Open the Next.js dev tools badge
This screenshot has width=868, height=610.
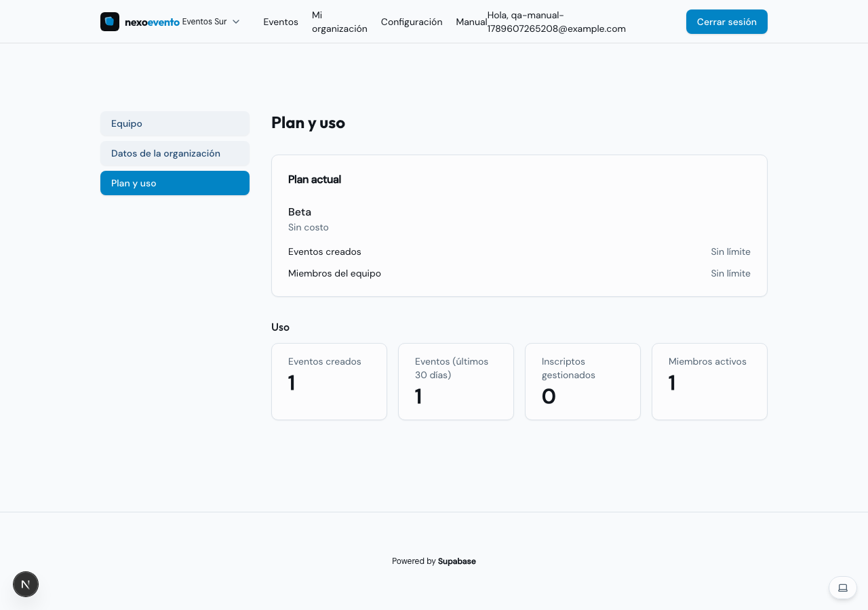[x=26, y=584]
